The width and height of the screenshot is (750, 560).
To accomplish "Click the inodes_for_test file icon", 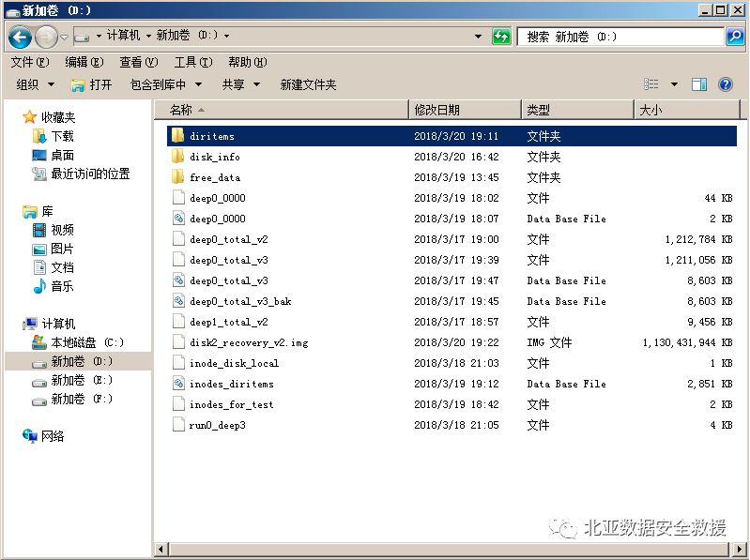I will coord(178,404).
